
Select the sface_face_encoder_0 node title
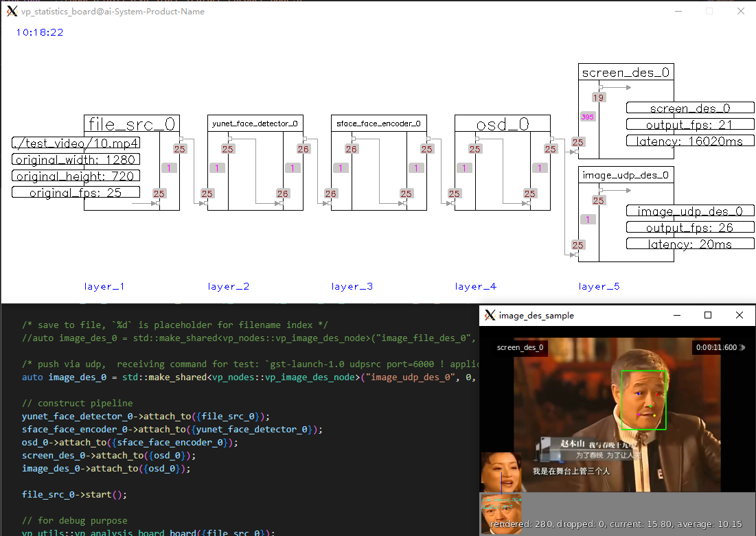click(x=378, y=124)
